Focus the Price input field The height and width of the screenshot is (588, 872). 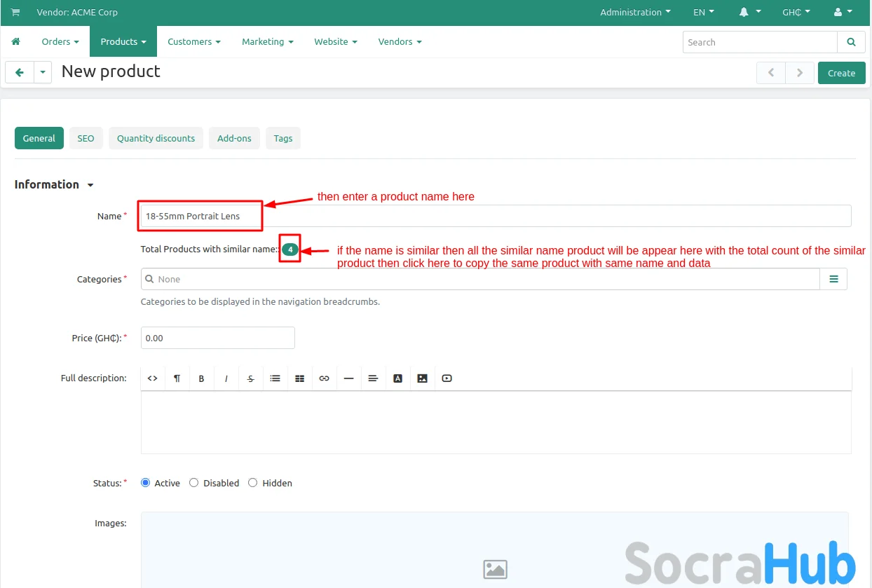[218, 338]
